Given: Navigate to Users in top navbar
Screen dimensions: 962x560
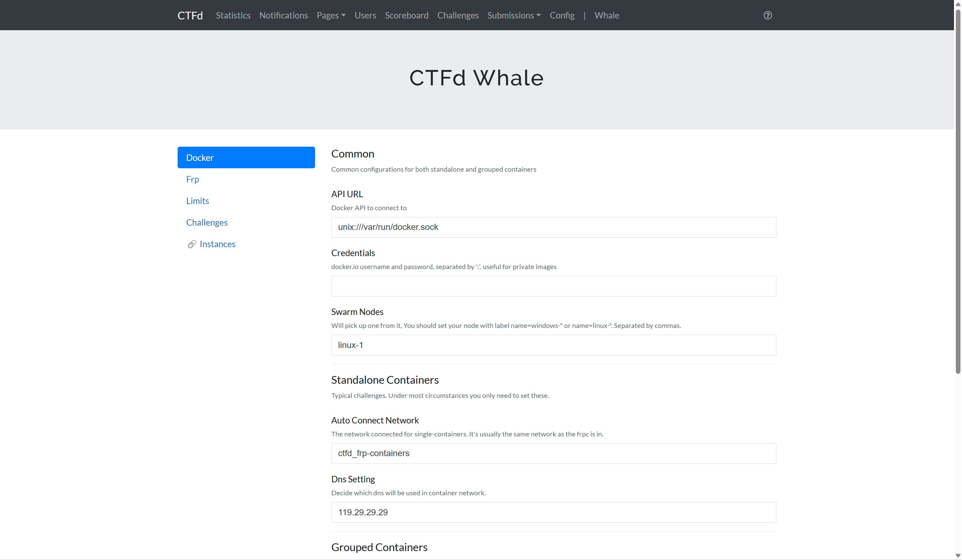Looking at the screenshot, I should tap(365, 15).
